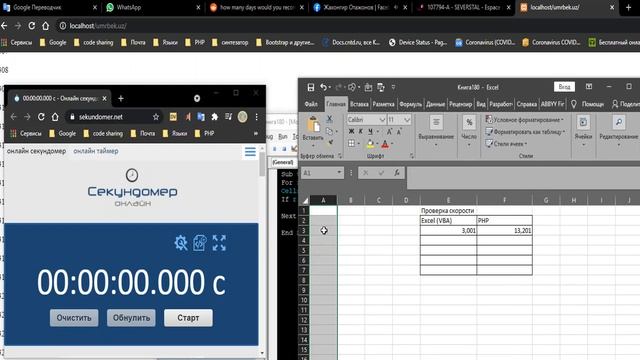Click Home icon in sekundomer browser window
640x360 pixels.
coord(55,117)
